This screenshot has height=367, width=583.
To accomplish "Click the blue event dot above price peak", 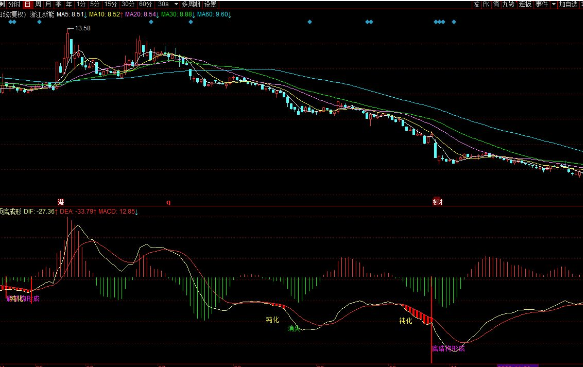I will (x=151, y=22).
